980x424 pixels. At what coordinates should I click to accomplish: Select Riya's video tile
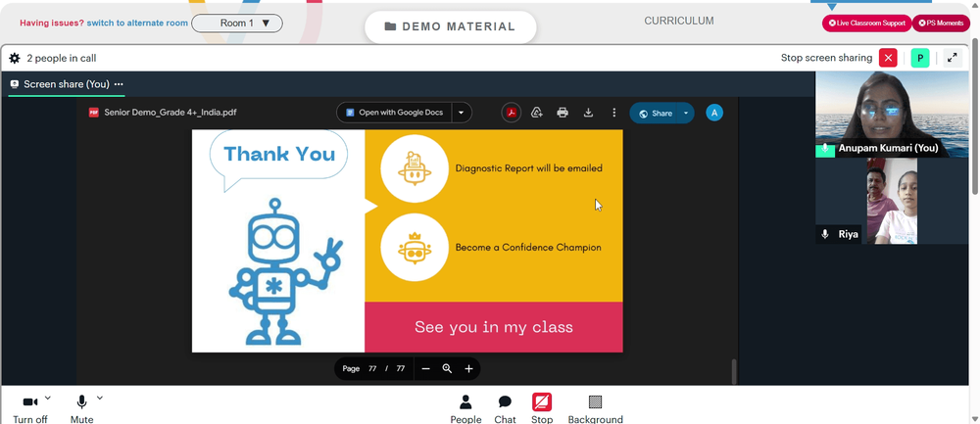pos(892,201)
